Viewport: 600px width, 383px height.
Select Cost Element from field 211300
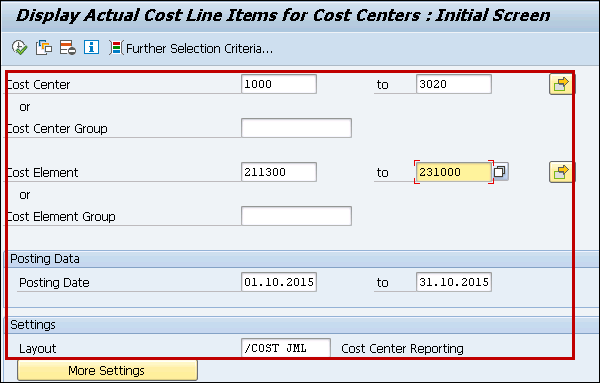point(279,172)
